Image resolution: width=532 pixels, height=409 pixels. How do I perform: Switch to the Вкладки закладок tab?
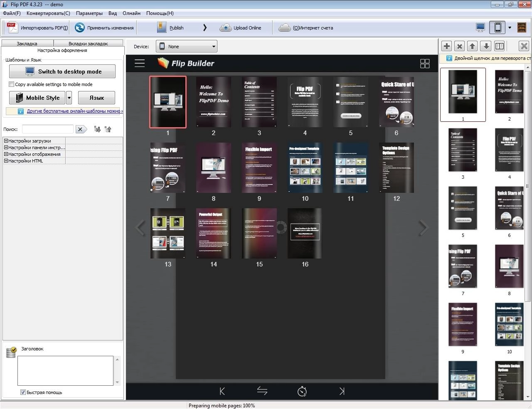(88, 43)
